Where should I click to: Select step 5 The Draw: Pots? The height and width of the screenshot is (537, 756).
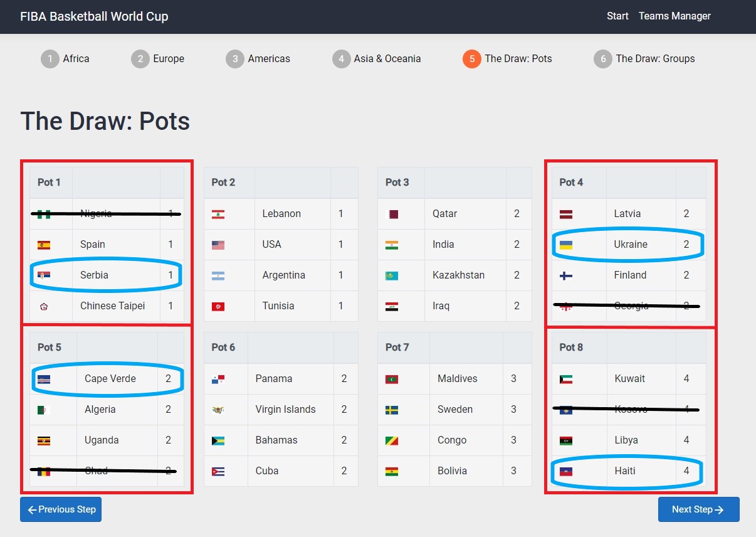point(508,59)
